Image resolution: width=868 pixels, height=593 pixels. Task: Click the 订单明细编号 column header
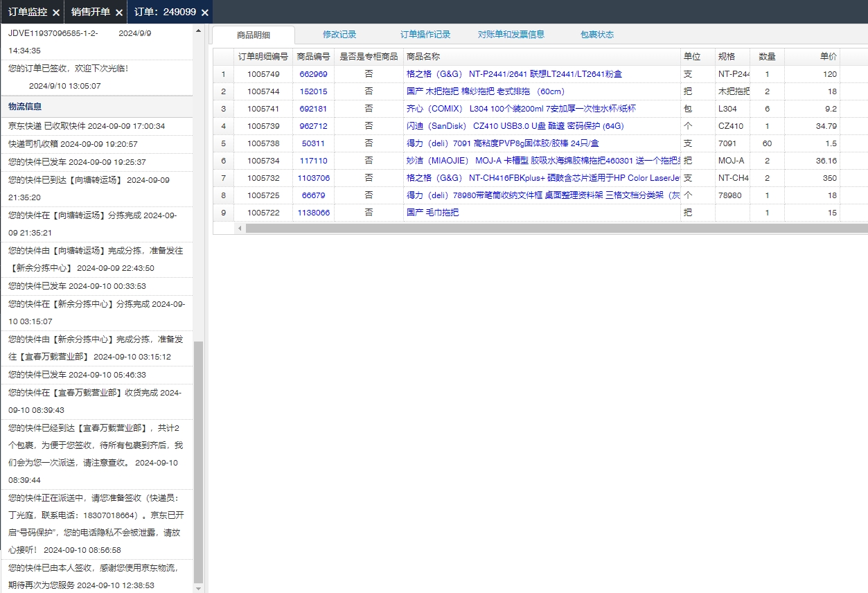[x=263, y=57]
